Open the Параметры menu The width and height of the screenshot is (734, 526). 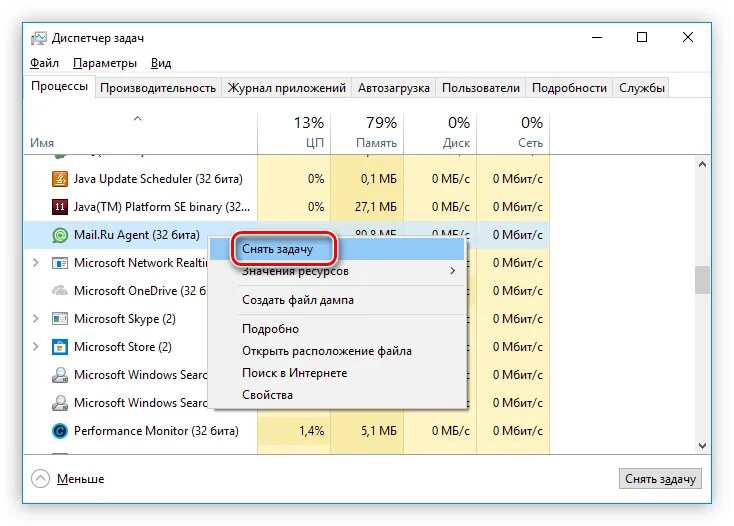pos(105,63)
